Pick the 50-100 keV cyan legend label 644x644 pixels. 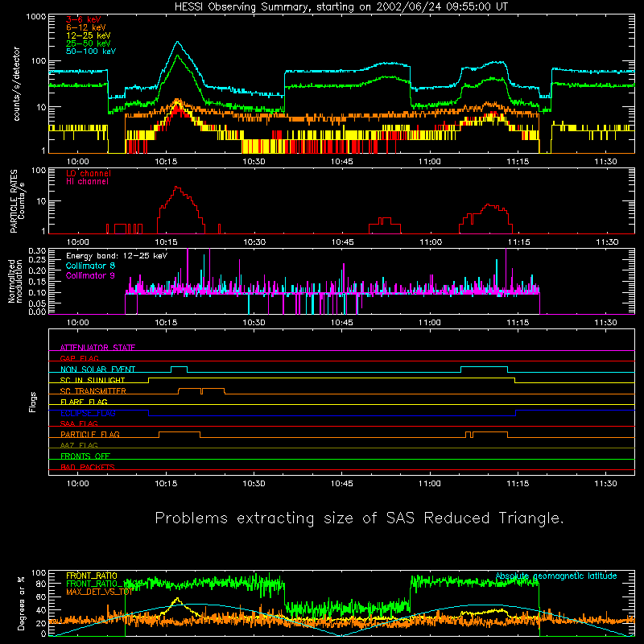tap(91, 52)
